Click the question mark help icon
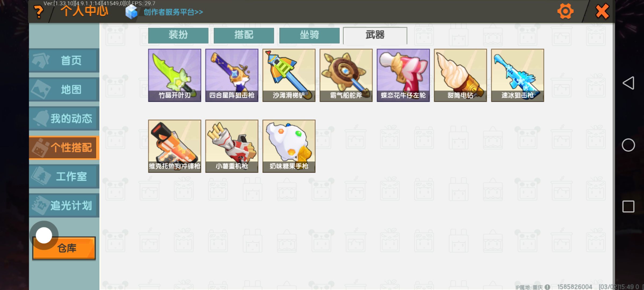The image size is (644, 290). pos(39,12)
